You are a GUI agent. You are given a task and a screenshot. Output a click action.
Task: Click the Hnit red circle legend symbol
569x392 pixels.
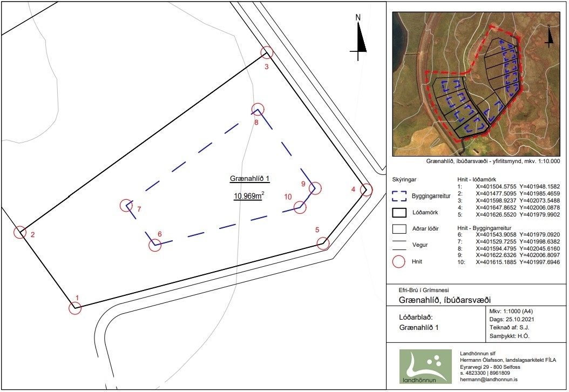click(399, 262)
